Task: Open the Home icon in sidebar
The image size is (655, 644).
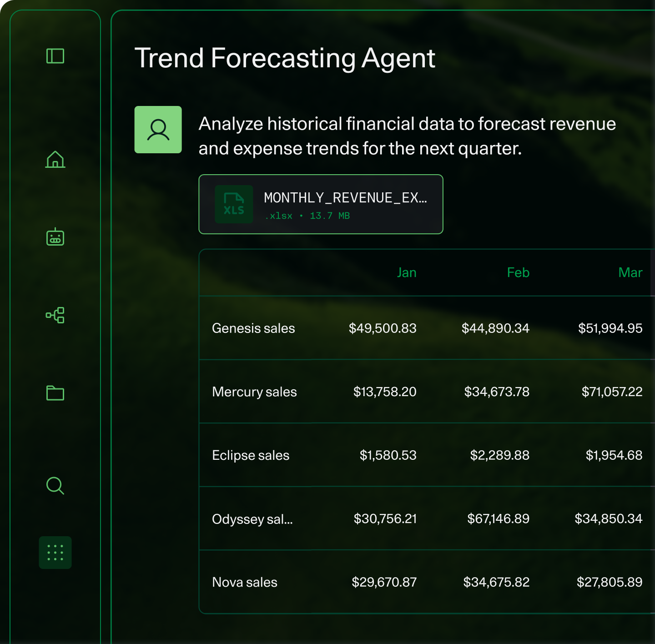Action: tap(55, 160)
